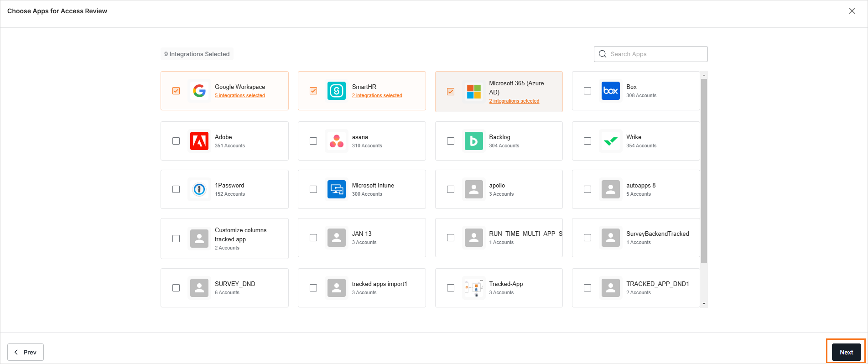
Task: Click the Tracked-App thumbnail icon
Action: pos(474,288)
